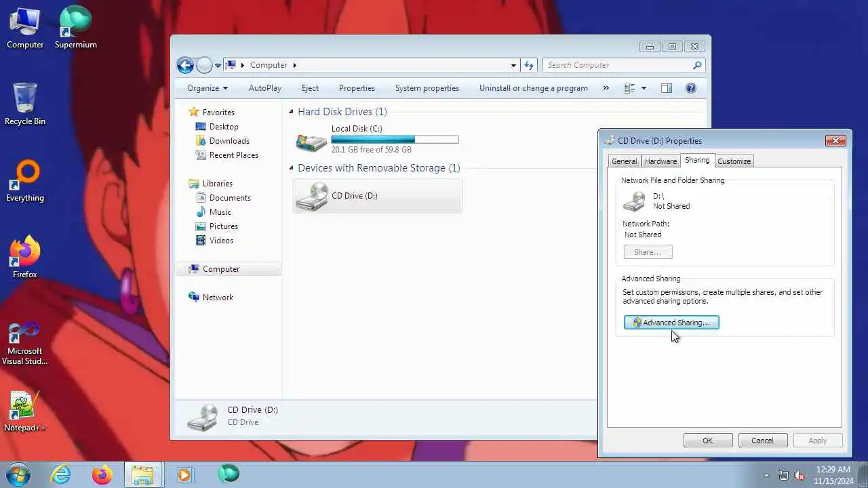Click the taskbar clock and date
Image resolution: width=868 pixels, height=488 pixels.
tap(833, 474)
